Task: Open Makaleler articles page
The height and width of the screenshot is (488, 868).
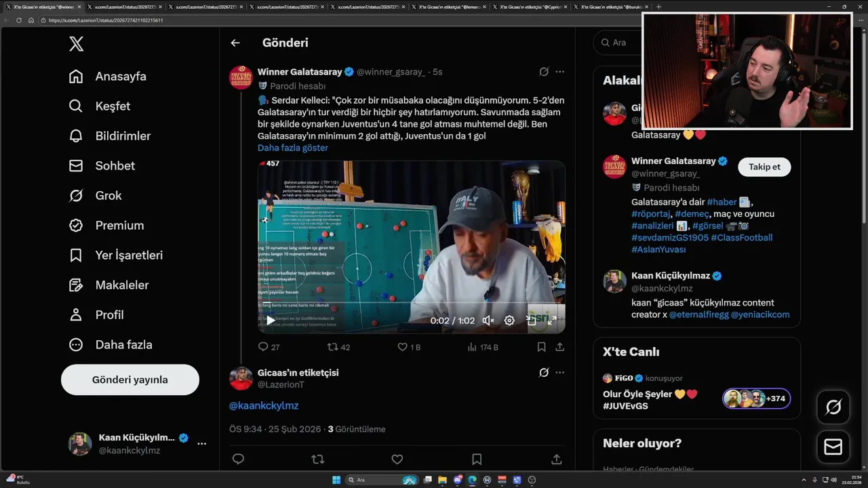Action: click(x=108, y=285)
